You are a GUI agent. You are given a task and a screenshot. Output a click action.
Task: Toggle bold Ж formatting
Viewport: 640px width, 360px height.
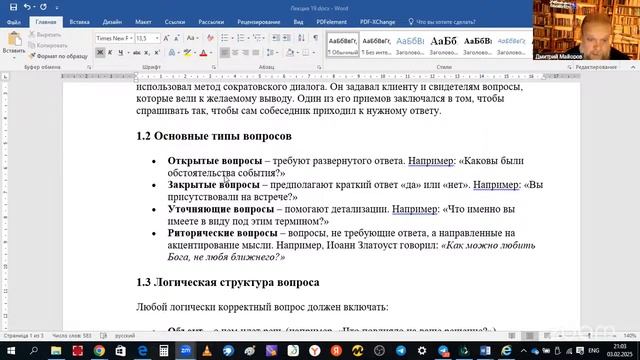(x=100, y=53)
